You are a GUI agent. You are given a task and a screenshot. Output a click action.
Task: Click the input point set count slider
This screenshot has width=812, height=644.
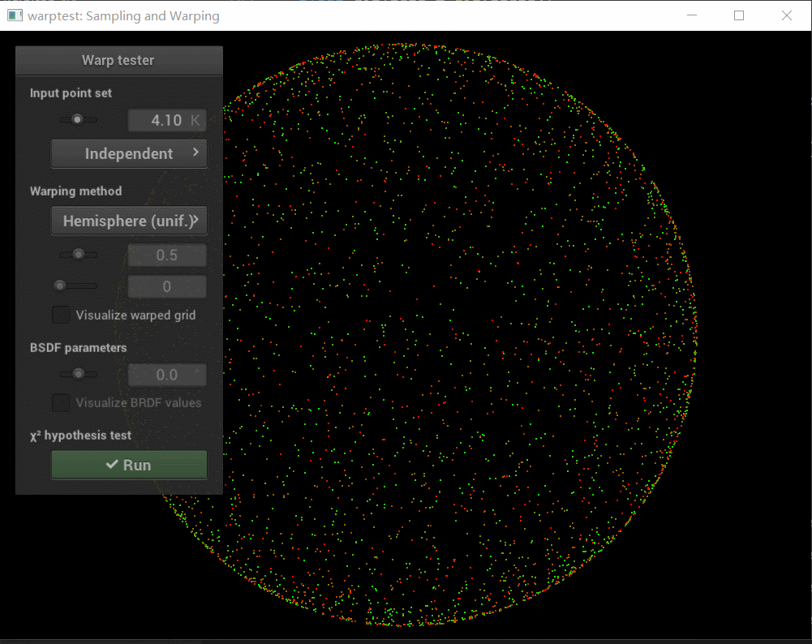78,119
